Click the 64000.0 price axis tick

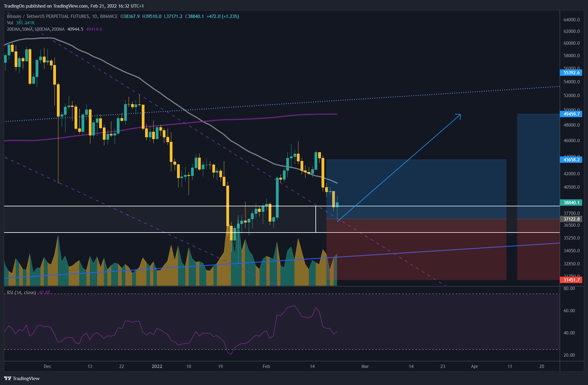pos(572,19)
